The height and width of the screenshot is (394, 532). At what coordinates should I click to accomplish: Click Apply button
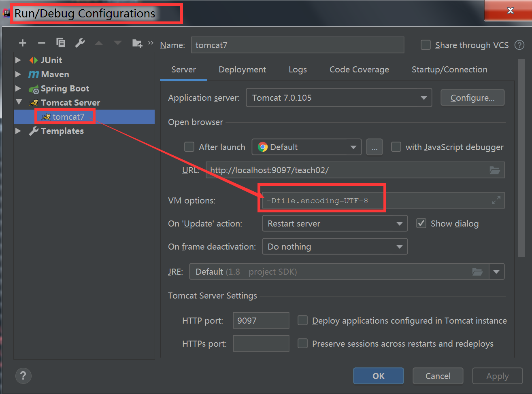click(497, 376)
